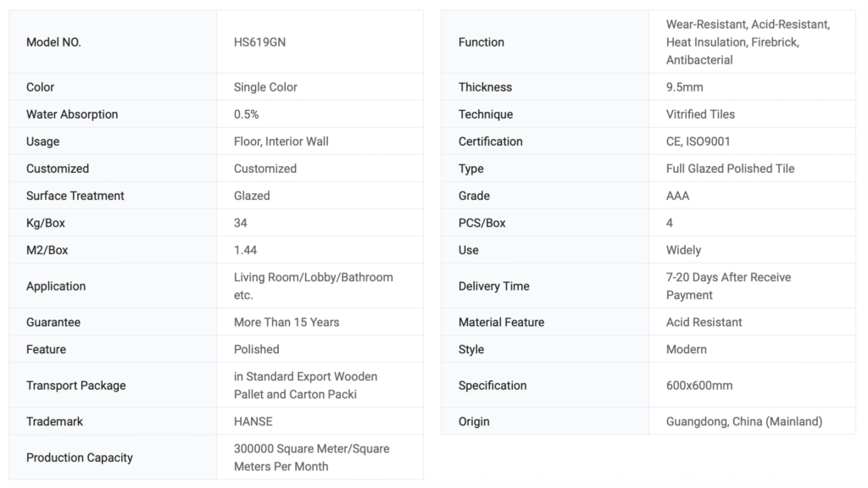Click the HANSE trademark value
This screenshot has width=868, height=488.
(x=253, y=421)
